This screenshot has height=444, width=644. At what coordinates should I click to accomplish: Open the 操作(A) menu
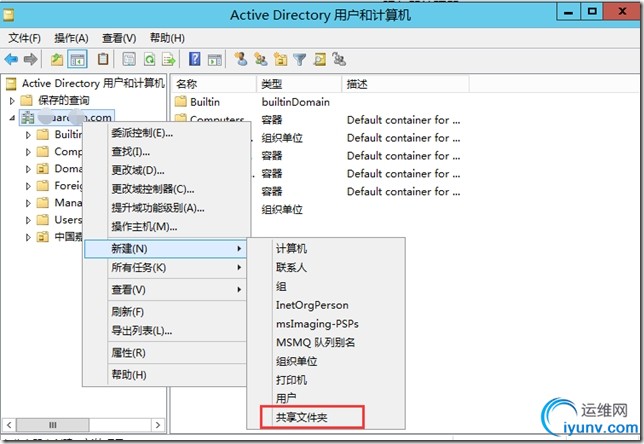point(71,38)
